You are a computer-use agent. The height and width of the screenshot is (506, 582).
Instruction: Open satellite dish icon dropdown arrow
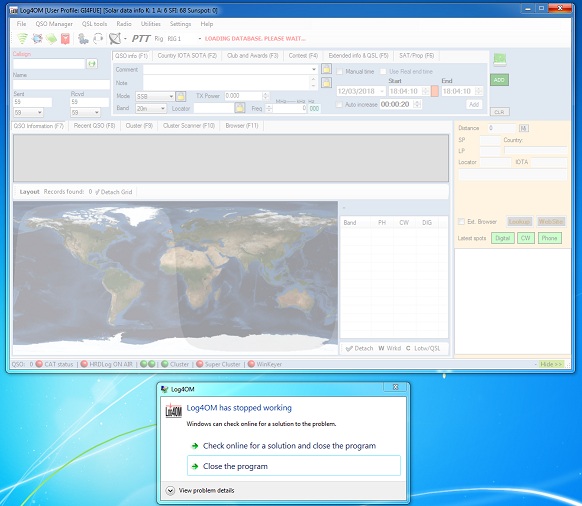click(125, 39)
